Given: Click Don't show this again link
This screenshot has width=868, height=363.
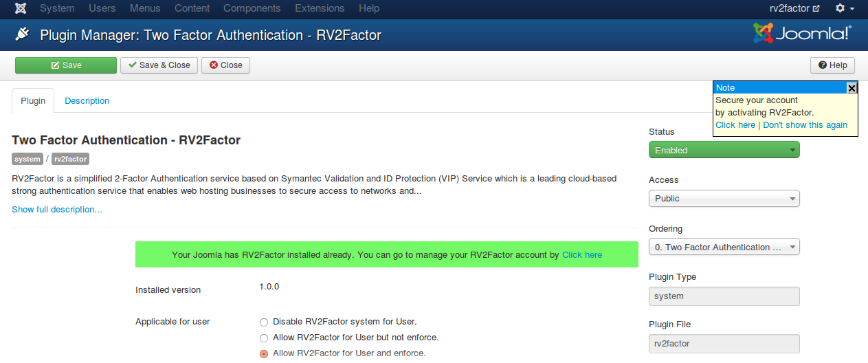Looking at the screenshot, I should tap(805, 125).
